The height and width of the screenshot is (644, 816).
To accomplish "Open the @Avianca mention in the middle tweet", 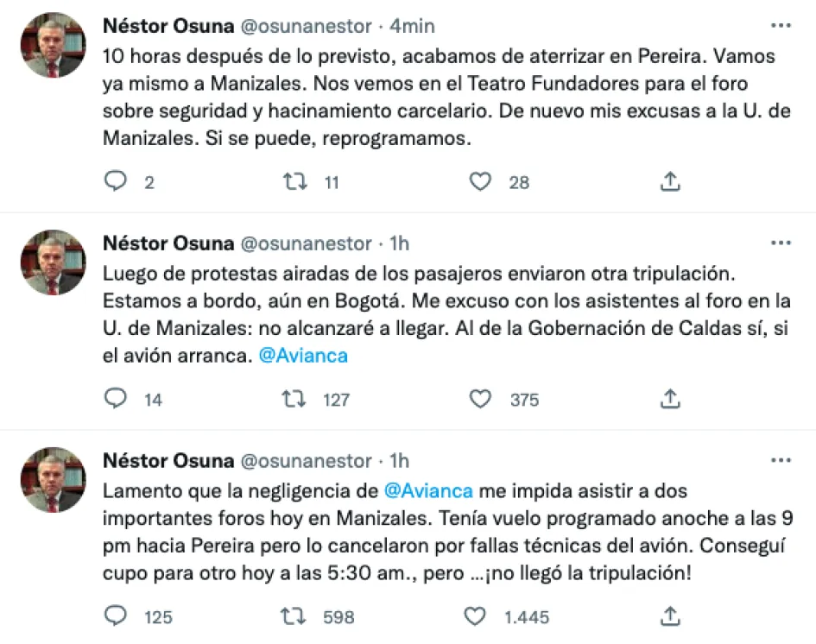I will point(304,355).
